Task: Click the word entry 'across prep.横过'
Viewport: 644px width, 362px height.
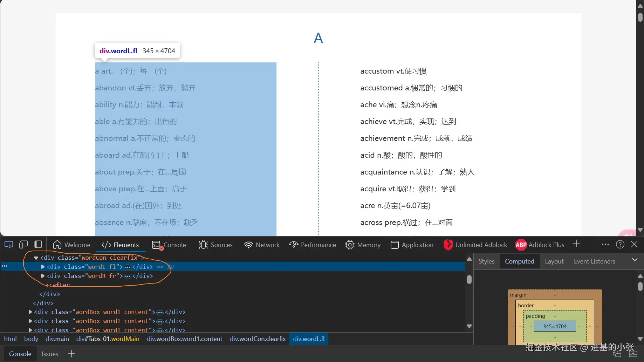Action: click(406, 223)
